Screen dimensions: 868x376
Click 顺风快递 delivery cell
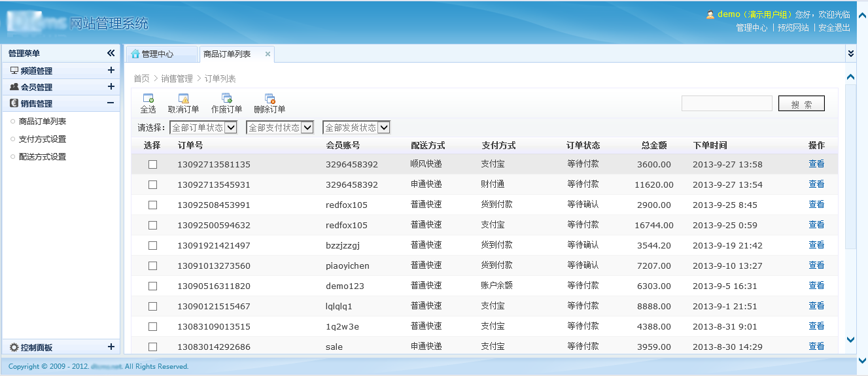tap(426, 164)
